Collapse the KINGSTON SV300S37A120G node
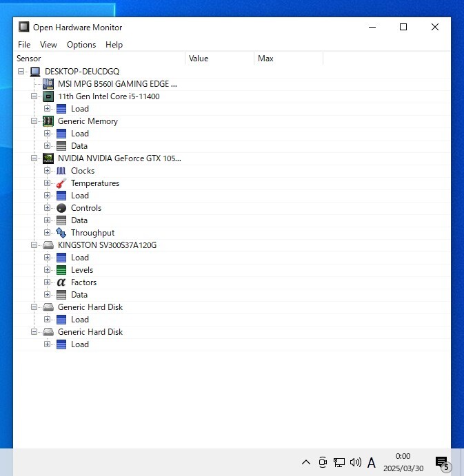Viewport: 464px width, 476px height. pyautogui.click(x=34, y=245)
